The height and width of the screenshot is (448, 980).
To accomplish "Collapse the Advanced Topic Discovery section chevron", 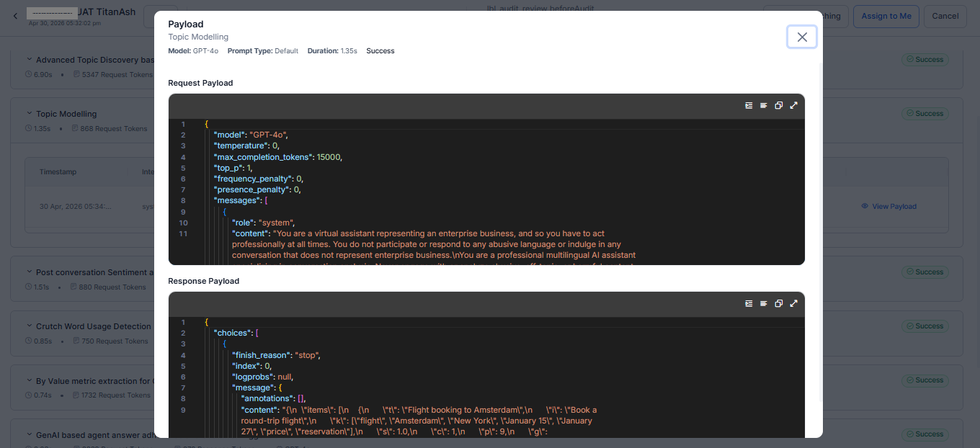I will tap(30, 60).
